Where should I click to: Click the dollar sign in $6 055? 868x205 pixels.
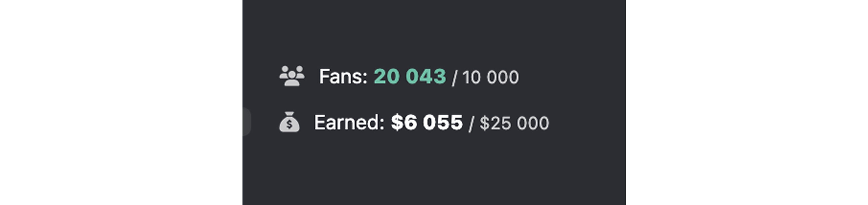tap(397, 123)
